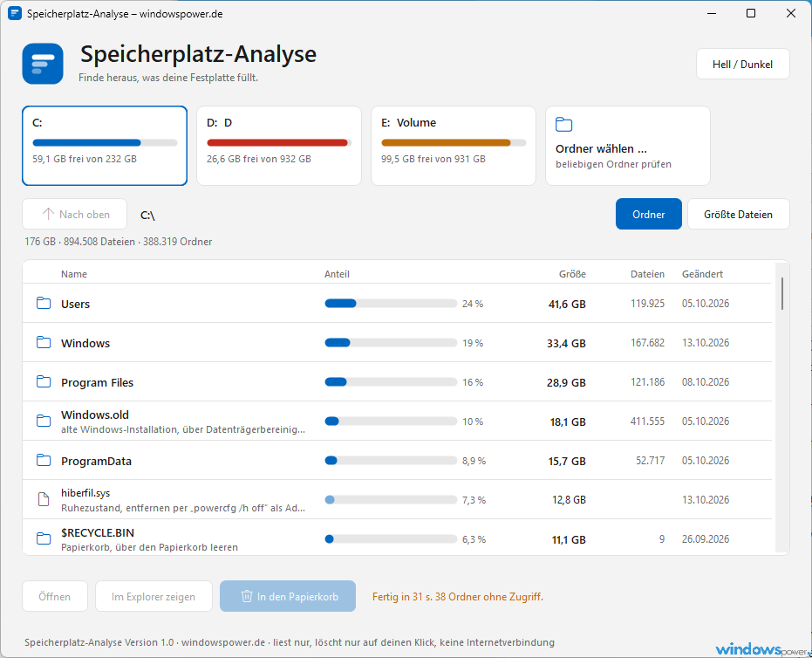Click the 411.555 file count
This screenshot has width=812, height=658.
click(x=647, y=422)
